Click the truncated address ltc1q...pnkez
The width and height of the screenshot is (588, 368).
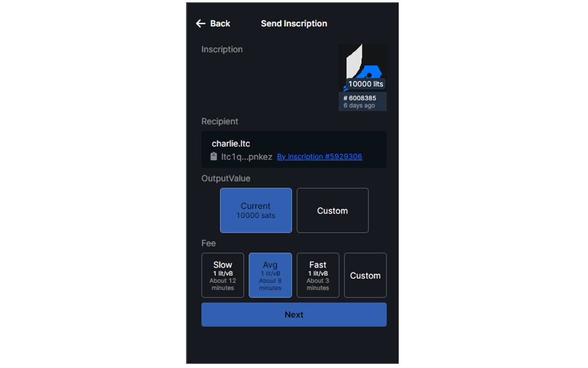click(x=247, y=156)
